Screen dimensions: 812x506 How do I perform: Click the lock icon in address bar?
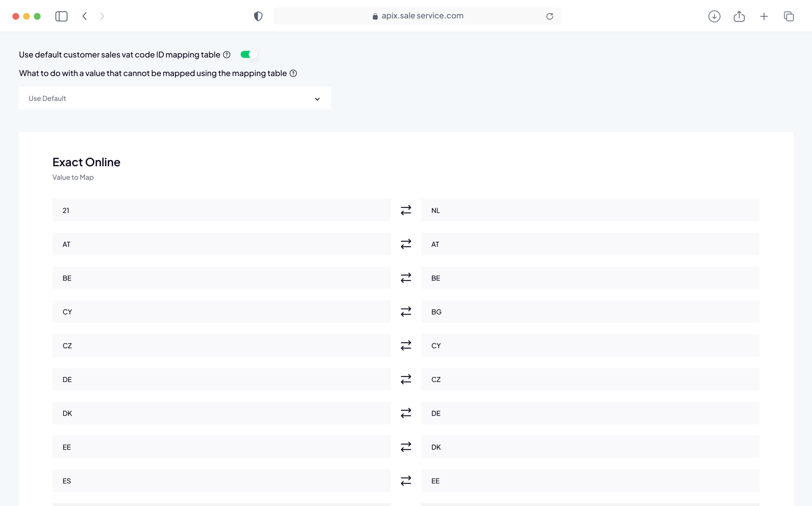(x=375, y=16)
